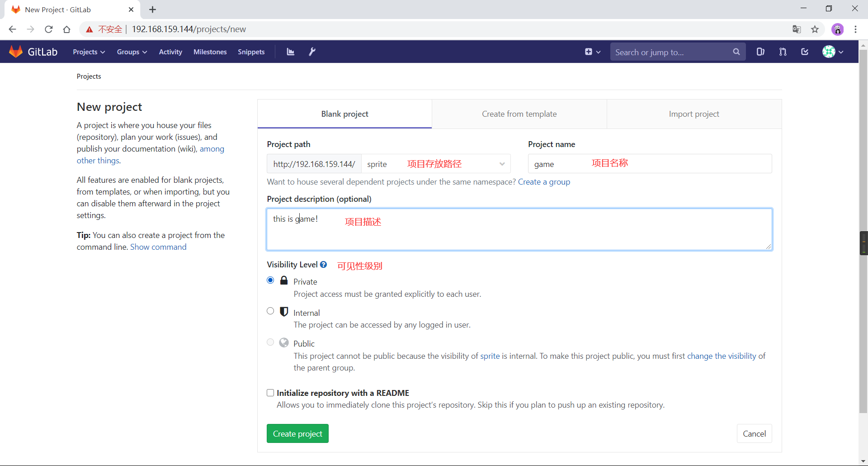The width and height of the screenshot is (868, 466).
Task: Open a new browser tab
Action: click(153, 10)
